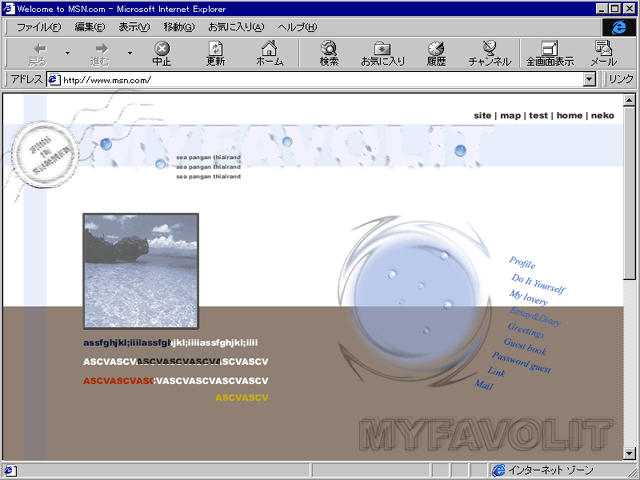
Task: Click the vertical scrollbar down arrow
Action: click(x=629, y=453)
